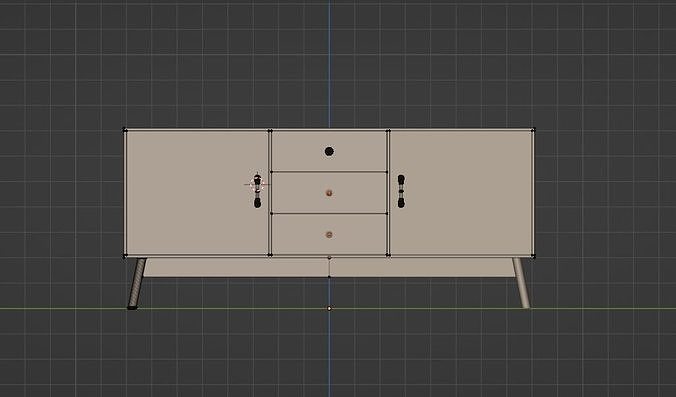Select the right cabinet door panel

(x=461, y=193)
